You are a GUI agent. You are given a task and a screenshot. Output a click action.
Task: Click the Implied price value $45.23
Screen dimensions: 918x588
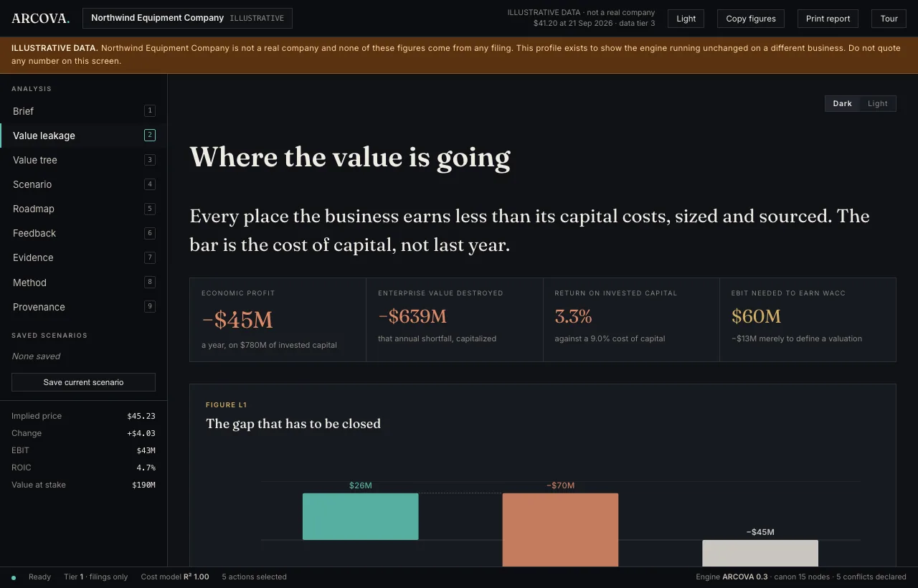tap(141, 416)
